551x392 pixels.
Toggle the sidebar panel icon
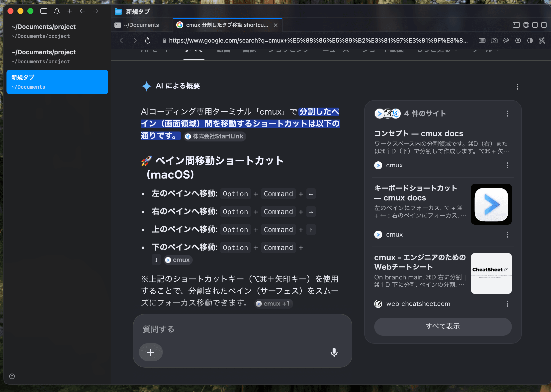click(x=44, y=11)
